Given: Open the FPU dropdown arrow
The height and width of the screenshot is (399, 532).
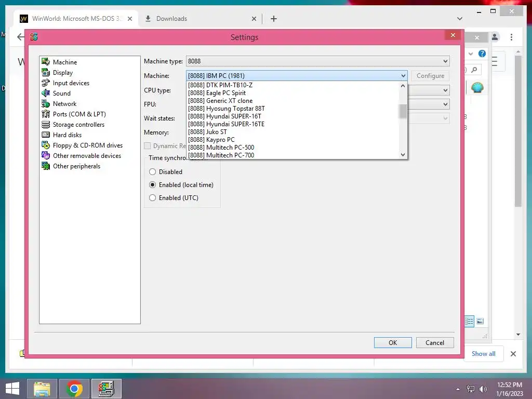Looking at the screenshot, I should point(445,104).
